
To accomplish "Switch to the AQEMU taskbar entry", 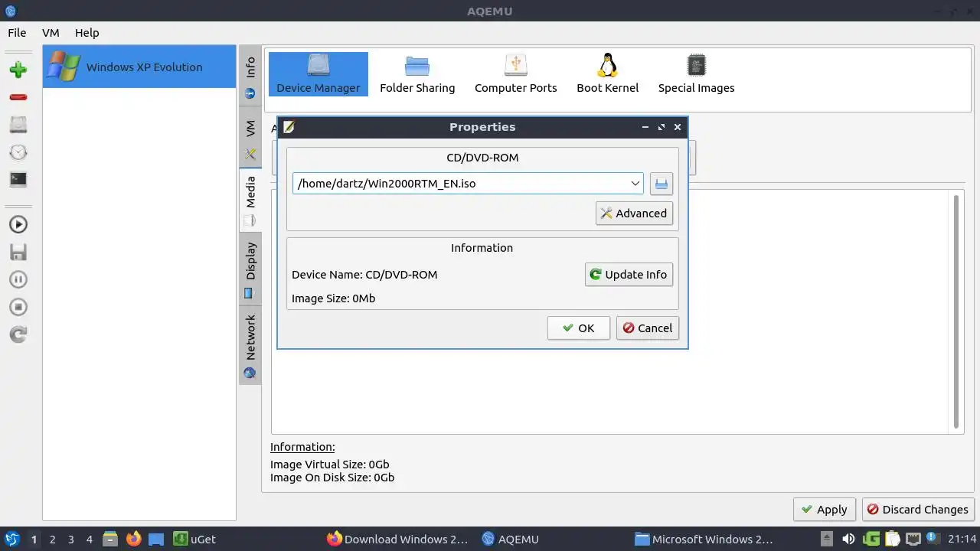I will (511, 540).
